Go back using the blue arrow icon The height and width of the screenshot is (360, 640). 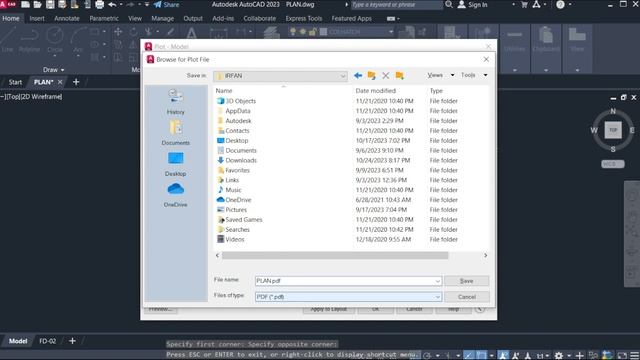[358, 76]
